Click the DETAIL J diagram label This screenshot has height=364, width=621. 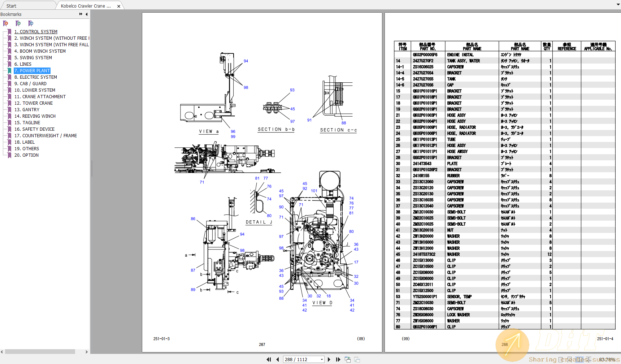(259, 222)
